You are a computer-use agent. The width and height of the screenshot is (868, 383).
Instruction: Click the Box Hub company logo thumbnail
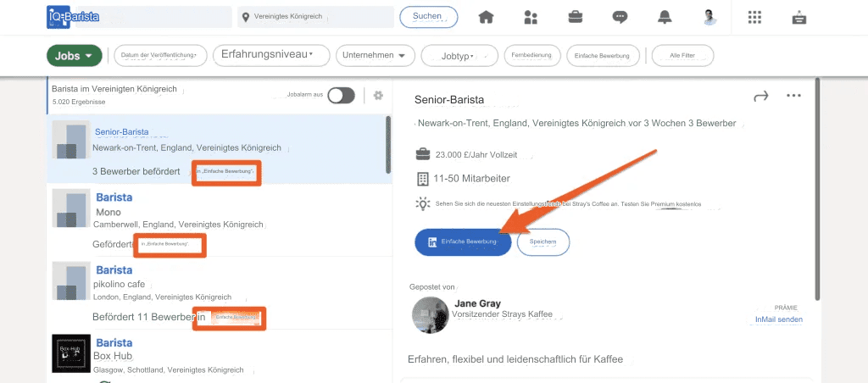pyautogui.click(x=71, y=353)
